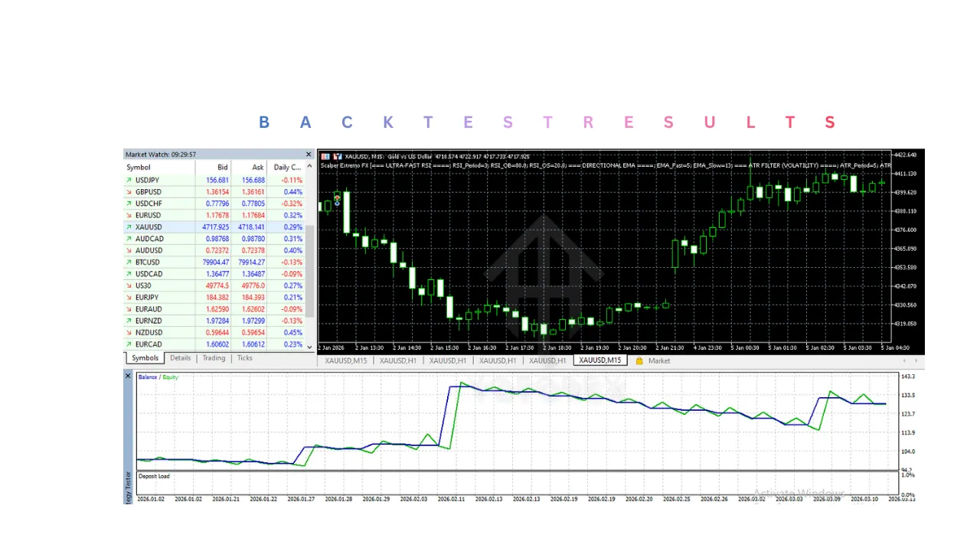Select the US30 symbol row
Image resolution: width=980 pixels, height=551 pixels.
214,286
